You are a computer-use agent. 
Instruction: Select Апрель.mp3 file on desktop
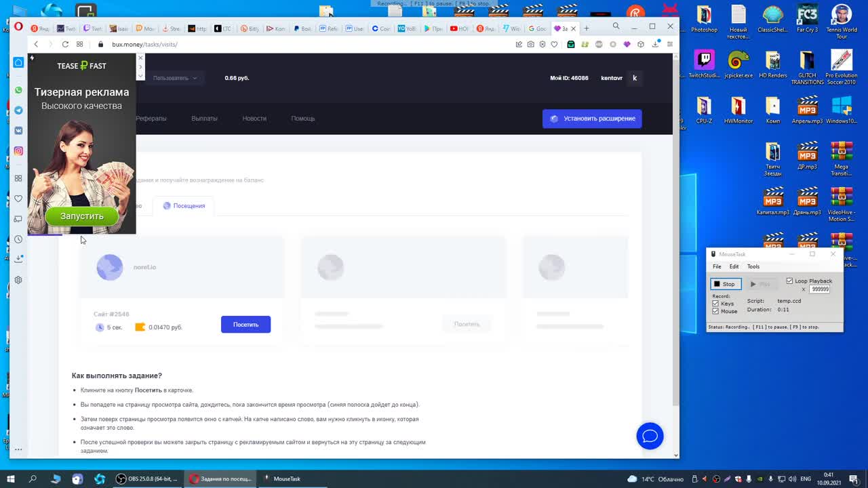807,110
